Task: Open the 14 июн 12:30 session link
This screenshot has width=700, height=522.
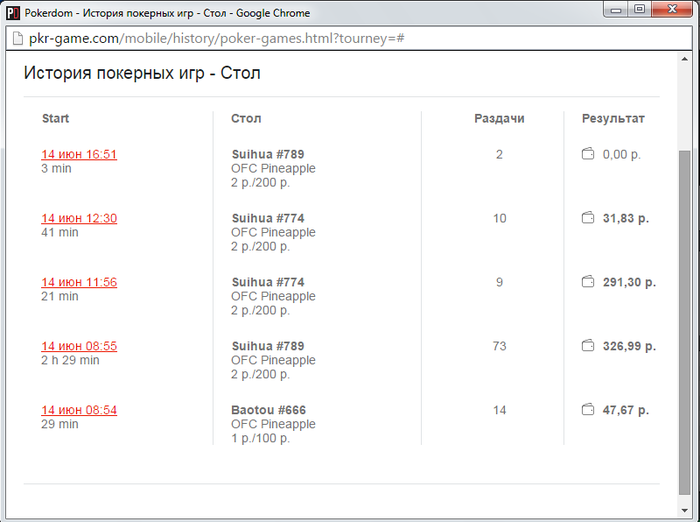Action: (79, 218)
